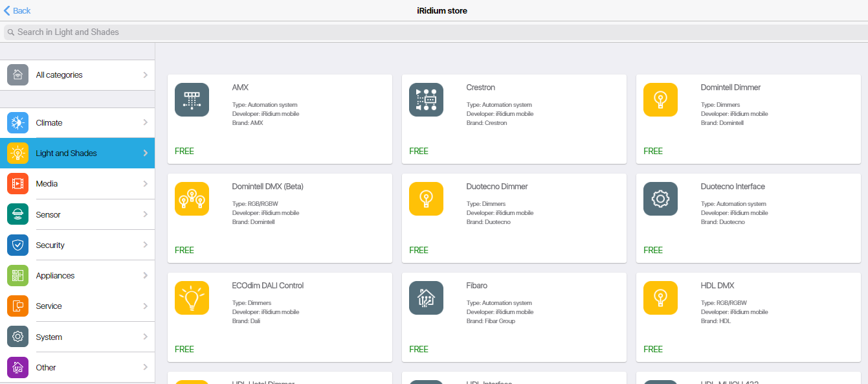Click FREE on the Duotecno Dimmer card

(x=419, y=250)
